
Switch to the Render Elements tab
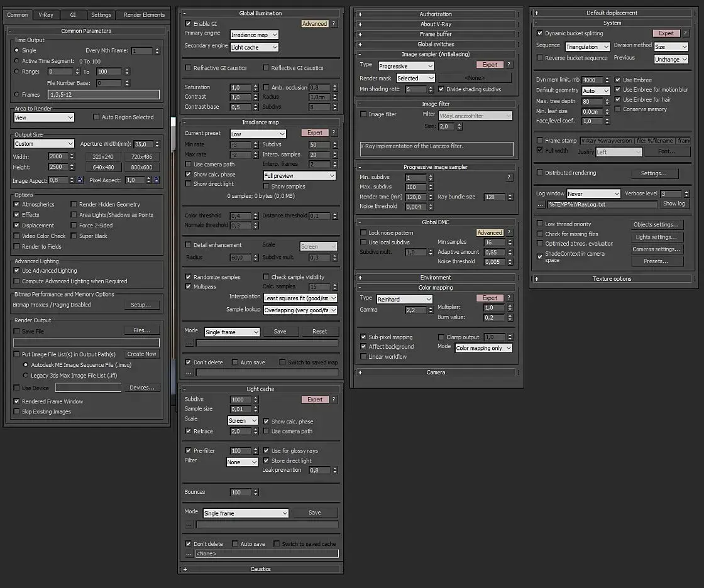pyautogui.click(x=144, y=15)
